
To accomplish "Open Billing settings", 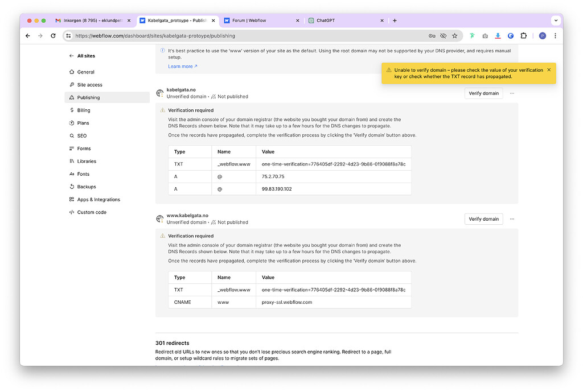I will [107, 110].
